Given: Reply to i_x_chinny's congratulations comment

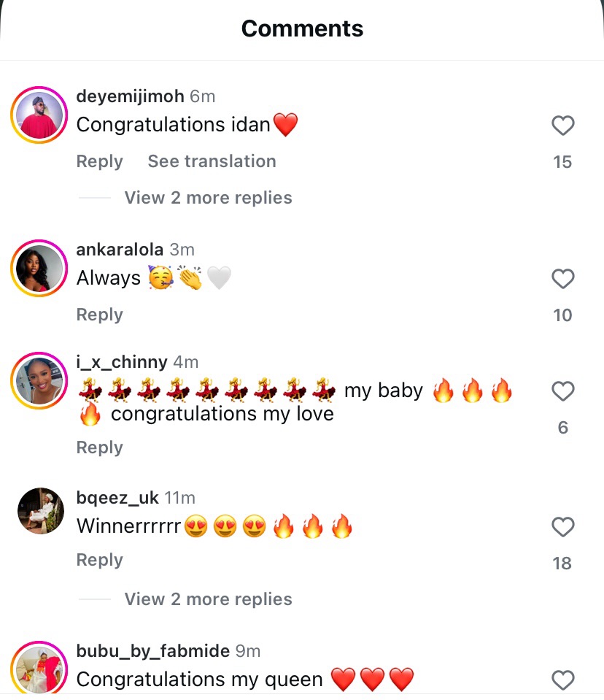Looking at the screenshot, I should click(x=99, y=447).
